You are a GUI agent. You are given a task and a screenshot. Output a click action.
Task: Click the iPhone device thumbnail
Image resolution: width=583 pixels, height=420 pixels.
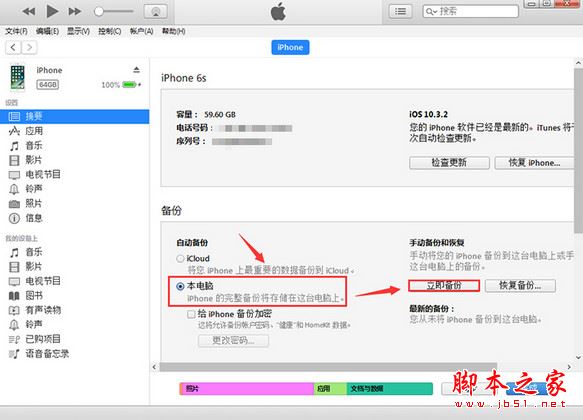coord(17,78)
